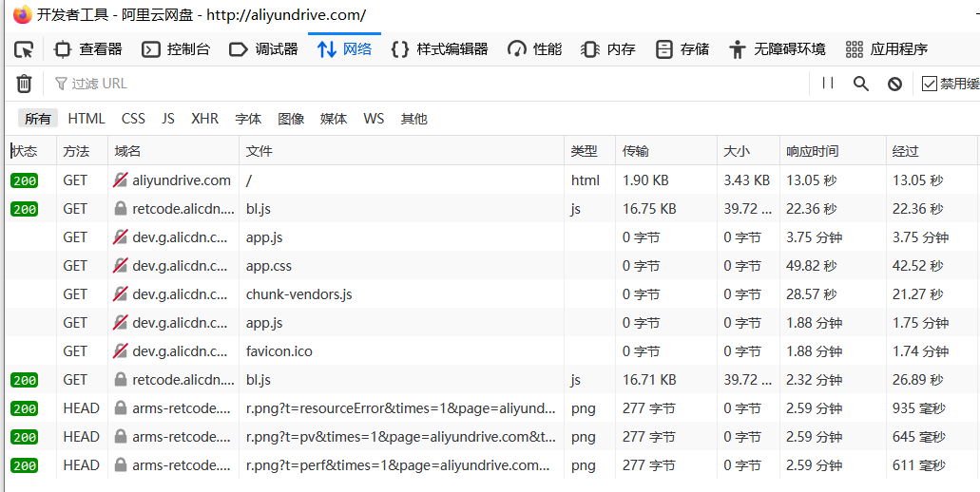The width and height of the screenshot is (980, 492).
Task: Click insecure lock icon beside aliyundrive.com
Action: coord(121,180)
